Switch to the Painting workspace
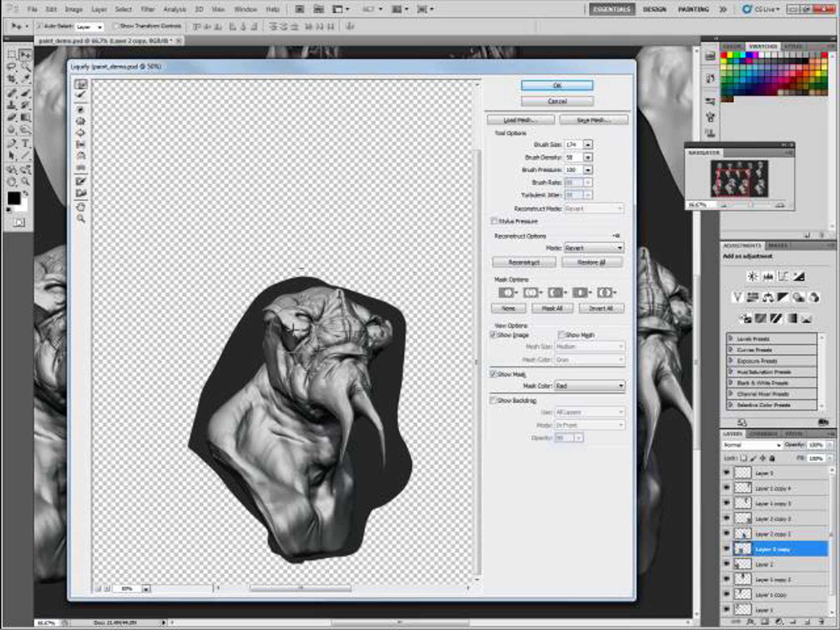The width and height of the screenshot is (840, 630). (x=693, y=9)
